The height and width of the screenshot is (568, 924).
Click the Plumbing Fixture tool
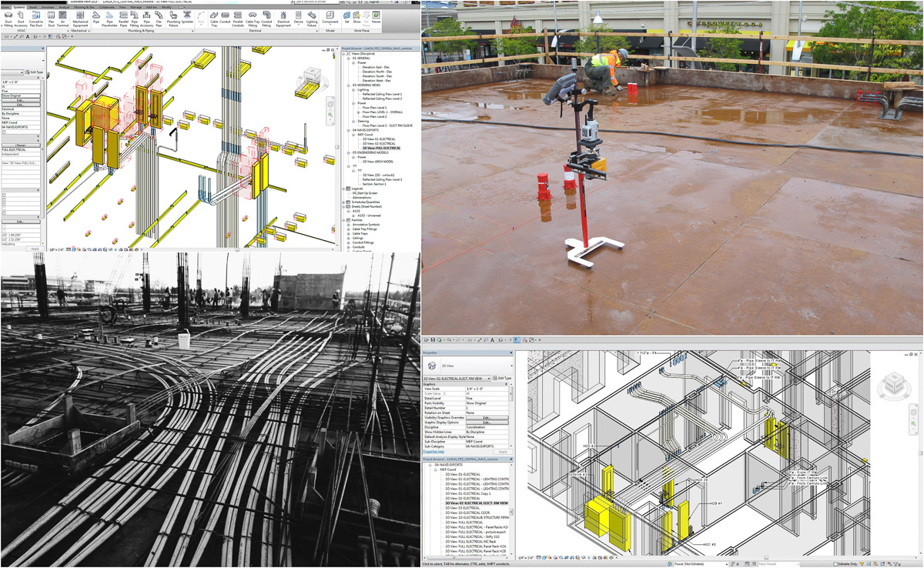(172, 18)
